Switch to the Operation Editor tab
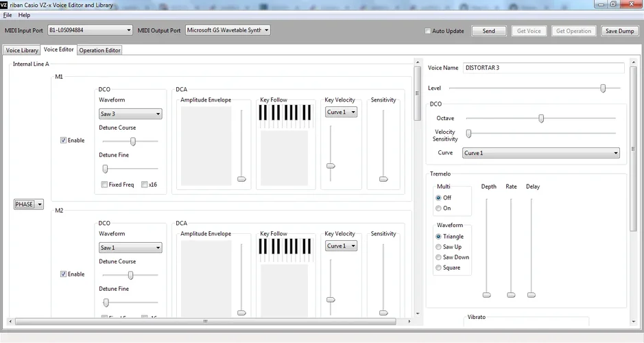 click(x=99, y=50)
